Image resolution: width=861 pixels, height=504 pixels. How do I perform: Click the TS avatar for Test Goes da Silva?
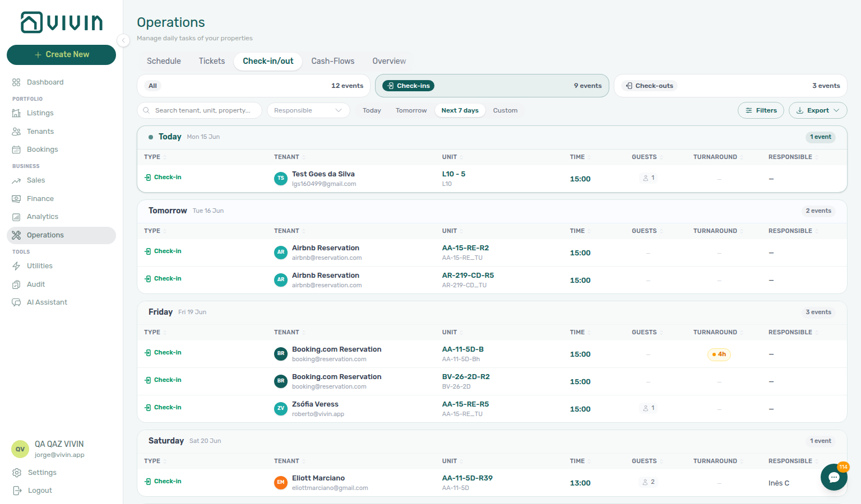(281, 179)
